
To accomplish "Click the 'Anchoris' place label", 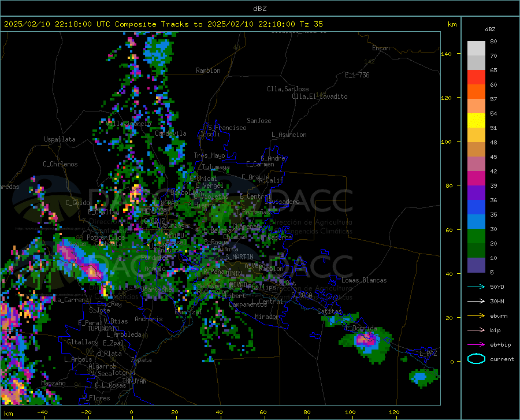I will (x=148, y=319).
